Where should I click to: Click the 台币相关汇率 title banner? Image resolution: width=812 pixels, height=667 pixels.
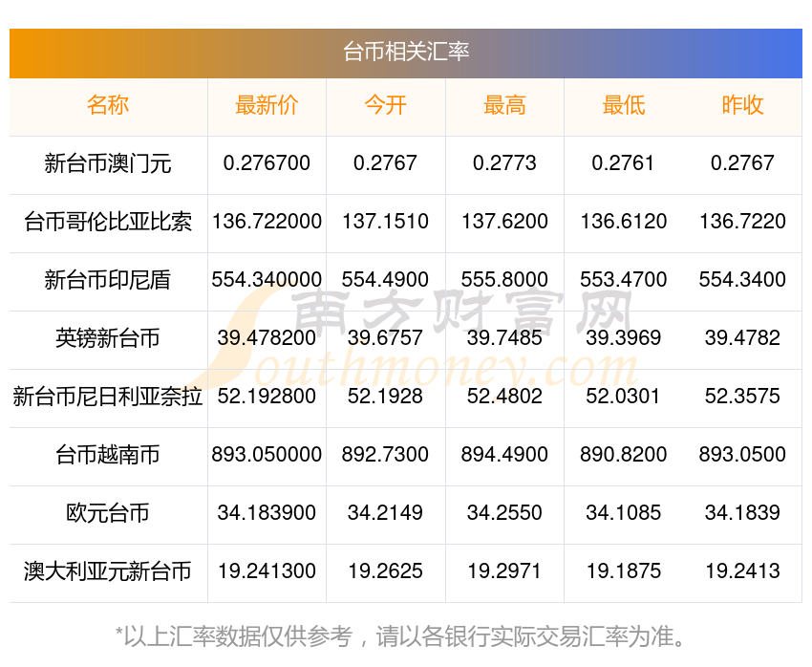pyautogui.click(x=405, y=54)
